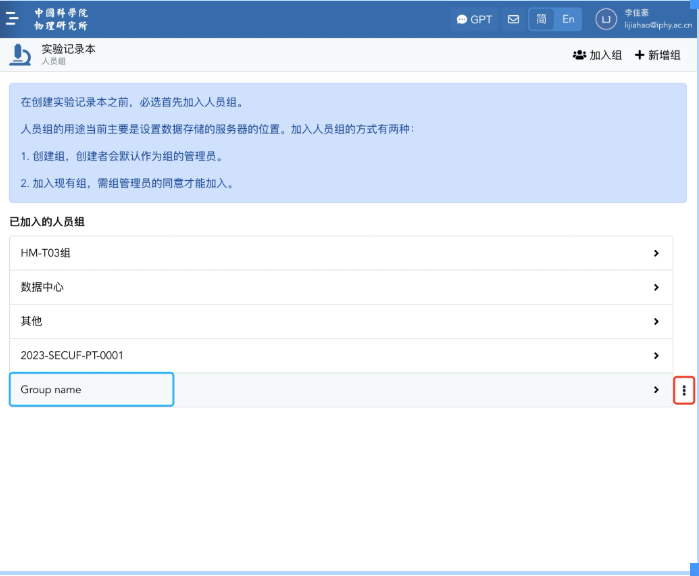Switch language to simplified Chinese 简
This screenshot has height=576, width=699.
541,19
